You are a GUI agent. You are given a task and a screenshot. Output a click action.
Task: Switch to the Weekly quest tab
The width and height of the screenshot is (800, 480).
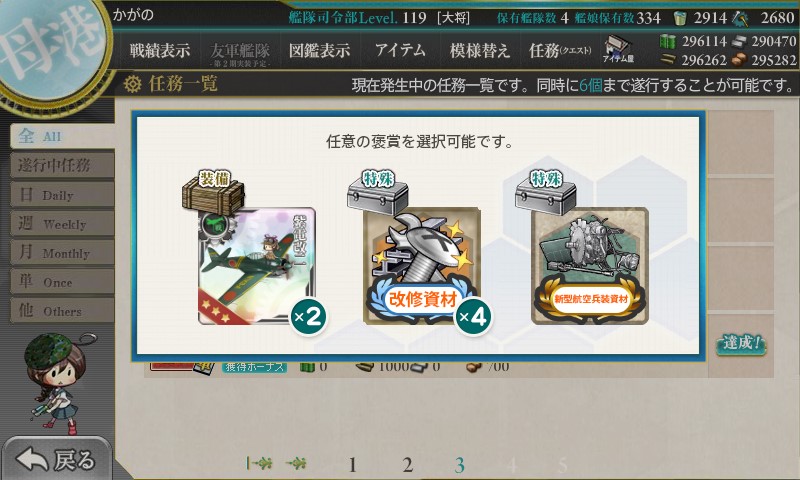pos(62,223)
